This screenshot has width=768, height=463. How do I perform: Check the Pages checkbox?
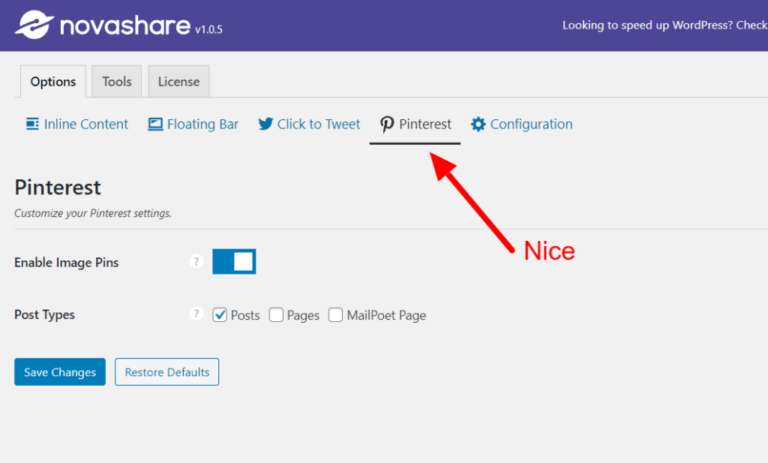276,315
